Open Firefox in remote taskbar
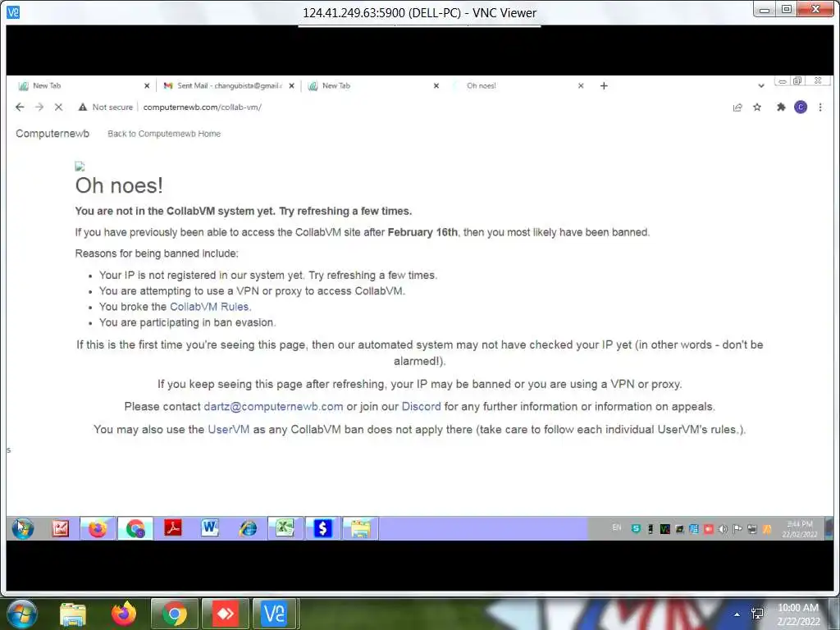Viewport: 840px width, 630px height. [98, 529]
